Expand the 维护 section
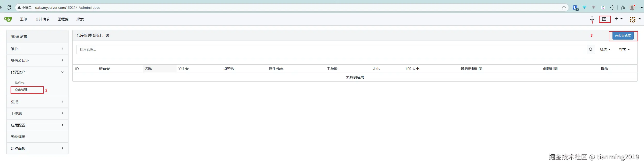Image resolution: width=644 pixels, height=166 pixels. coord(37,49)
